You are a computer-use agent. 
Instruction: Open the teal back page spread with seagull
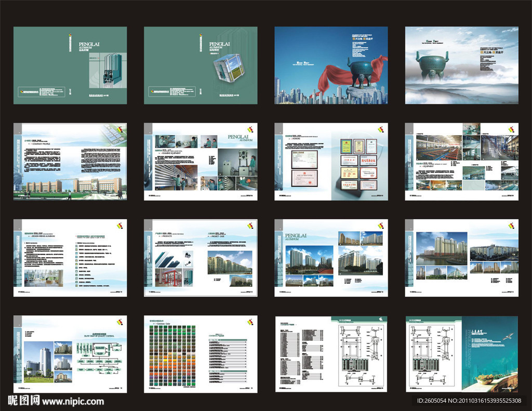[x=461, y=354]
